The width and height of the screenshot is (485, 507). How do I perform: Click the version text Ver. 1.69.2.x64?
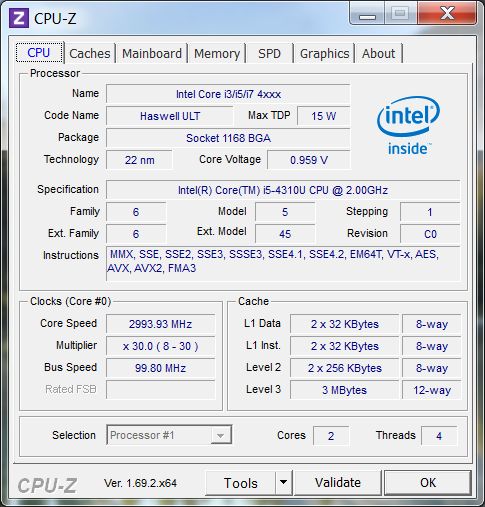[x=140, y=483]
